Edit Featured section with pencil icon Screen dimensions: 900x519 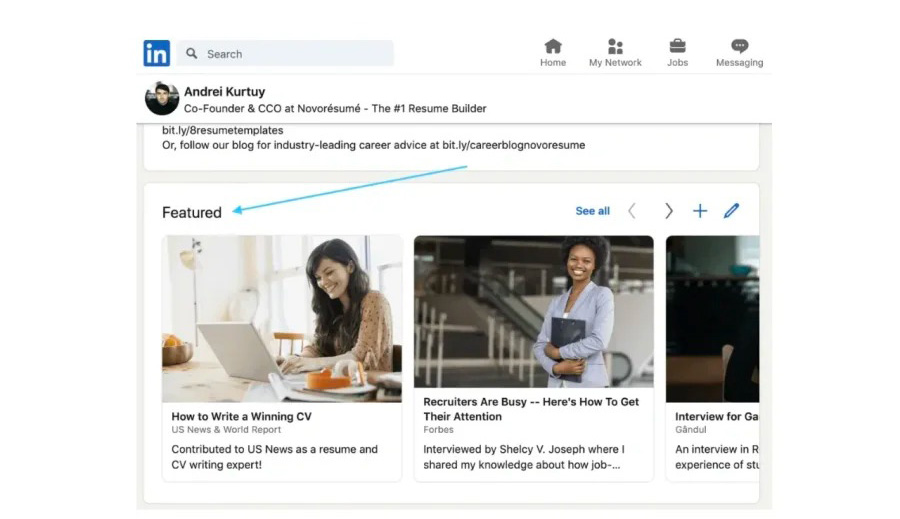731,211
